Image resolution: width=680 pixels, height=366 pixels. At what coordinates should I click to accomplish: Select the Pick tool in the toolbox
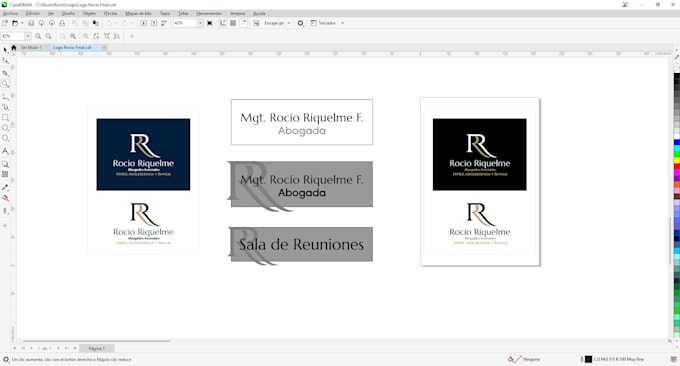pos(5,50)
